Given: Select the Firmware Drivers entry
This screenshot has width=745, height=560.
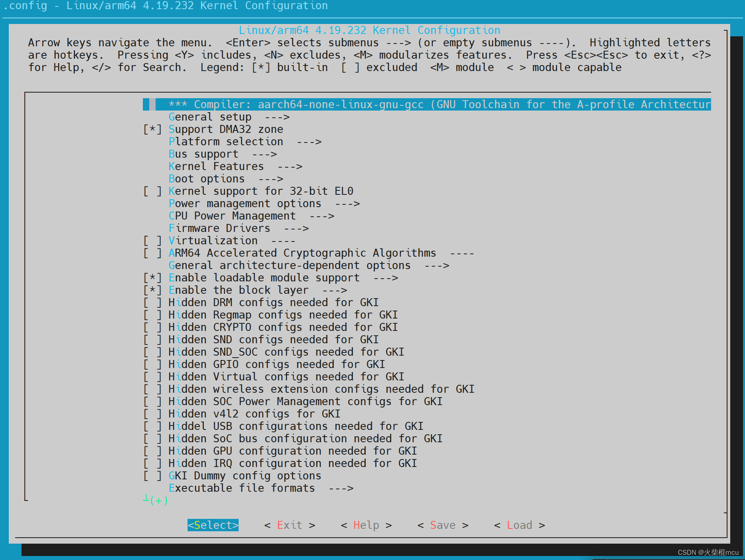Looking at the screenshot, I should click(x=219, y=228).
